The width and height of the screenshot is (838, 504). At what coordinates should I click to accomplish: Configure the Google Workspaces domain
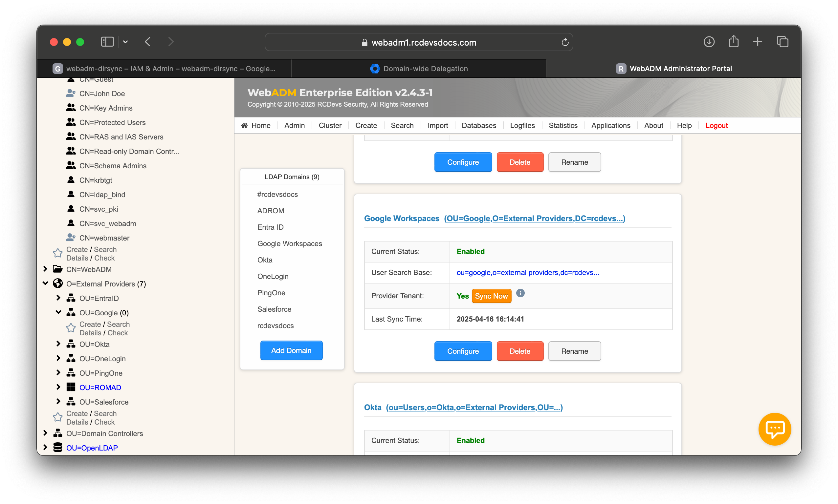463,351
